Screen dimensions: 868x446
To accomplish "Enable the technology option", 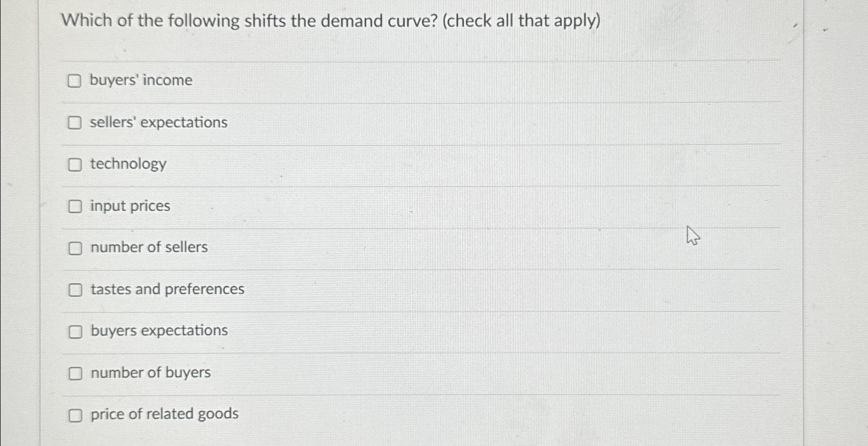I will coord(75,165).
